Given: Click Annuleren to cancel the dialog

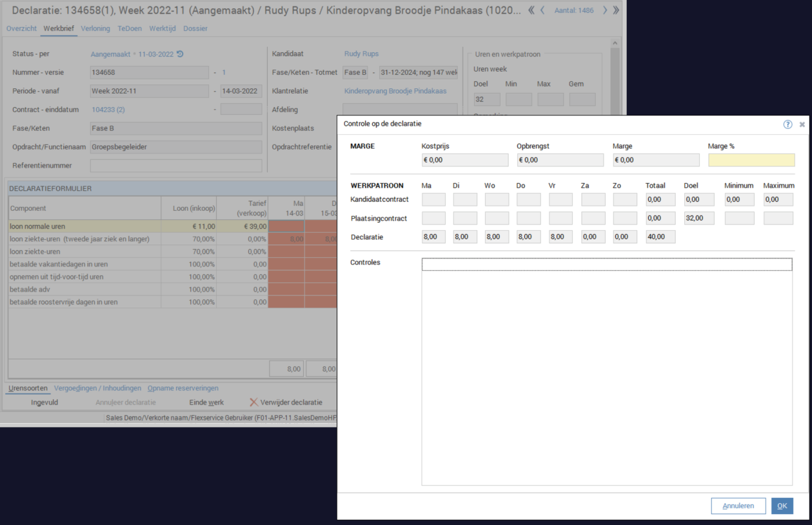Looking at the screenshot, I should (738, 506).
